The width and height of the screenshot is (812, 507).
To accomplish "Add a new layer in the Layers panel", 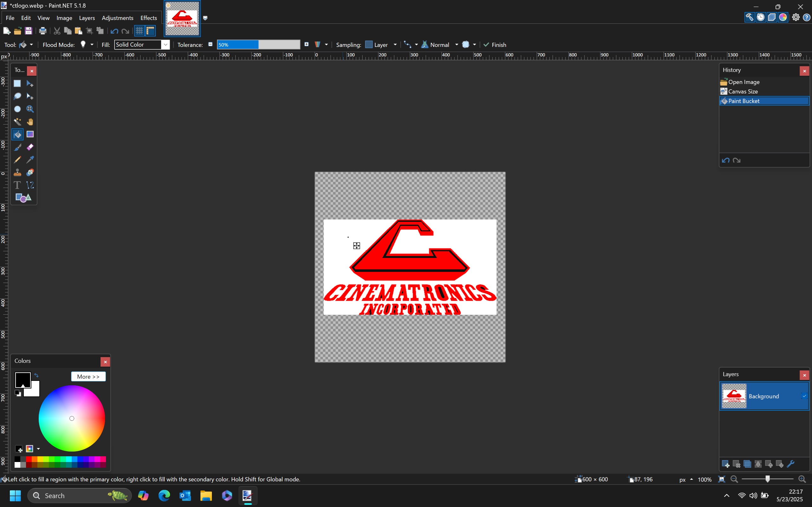I will [725, 464].
